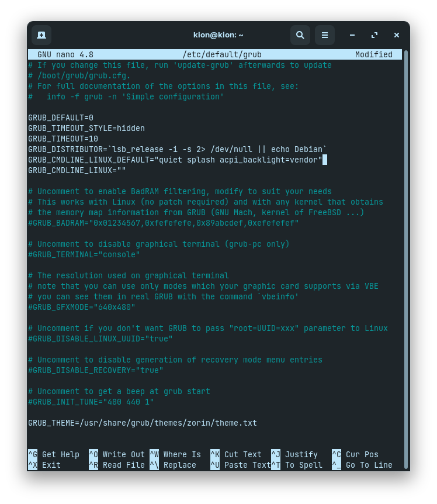The width and height of the screenshot is (437, 504).
Task: Click the terminal vertical scrollbar
Action: coord(406,260)
